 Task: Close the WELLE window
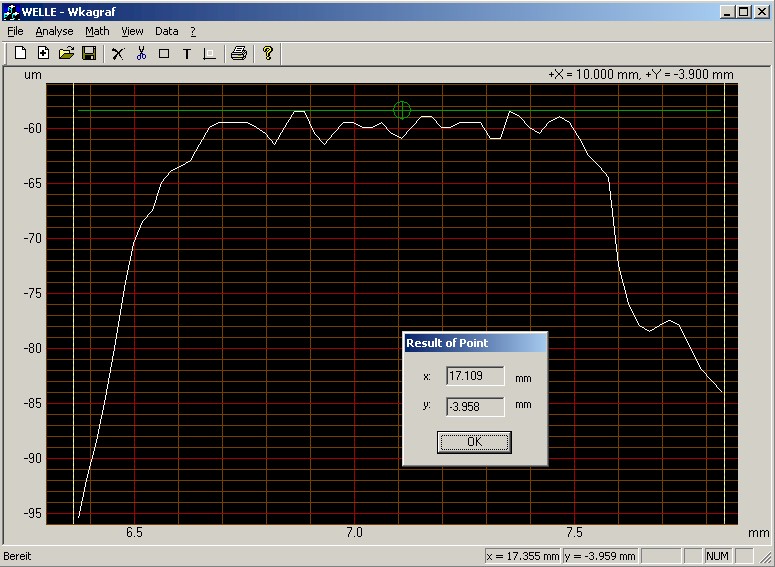click(x=762, y=12)
